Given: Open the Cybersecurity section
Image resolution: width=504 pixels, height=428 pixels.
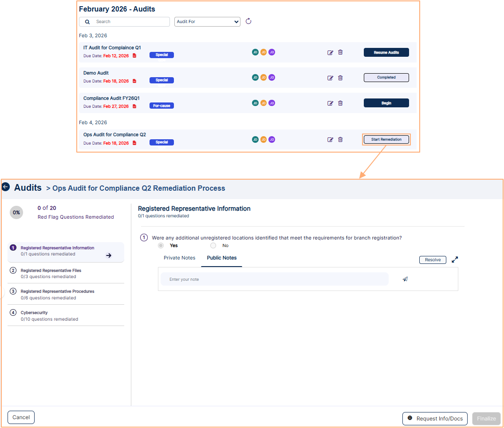Looking at the screenshot, I should click(34, 315).
